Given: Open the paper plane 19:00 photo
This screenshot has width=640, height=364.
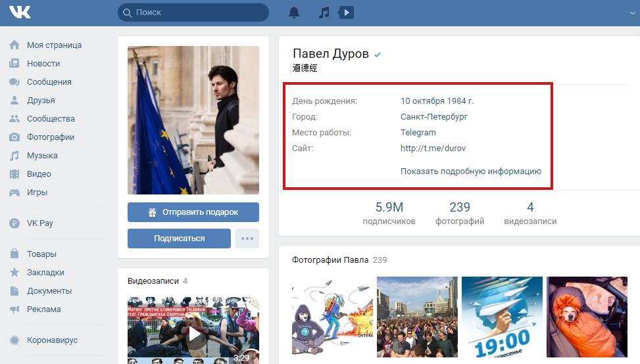Looking at the screenshot, I should 502,317.
